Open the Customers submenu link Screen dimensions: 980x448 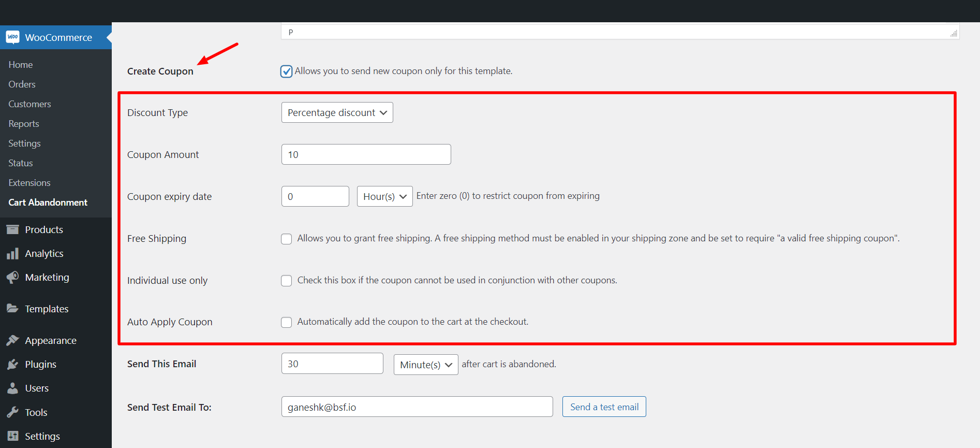click(29, 104)
